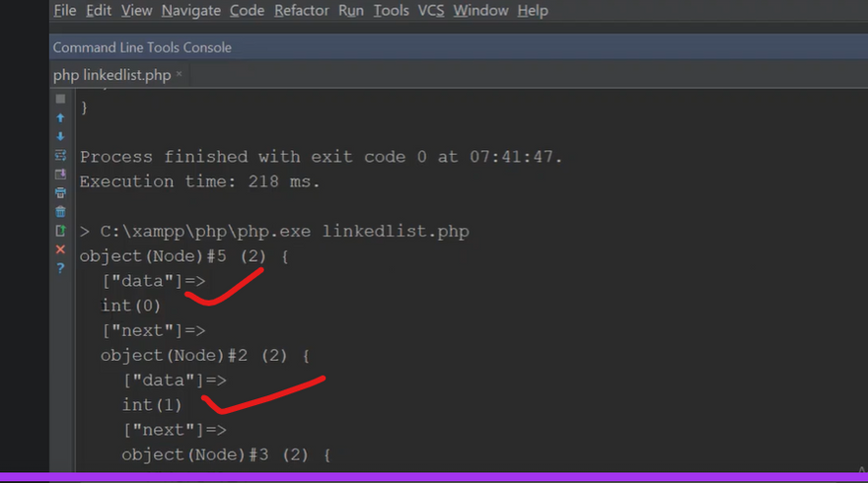Screen dimensions: 868x483
Task: Click the up arrow stack trace icon
Action: (x=60, y=117)
